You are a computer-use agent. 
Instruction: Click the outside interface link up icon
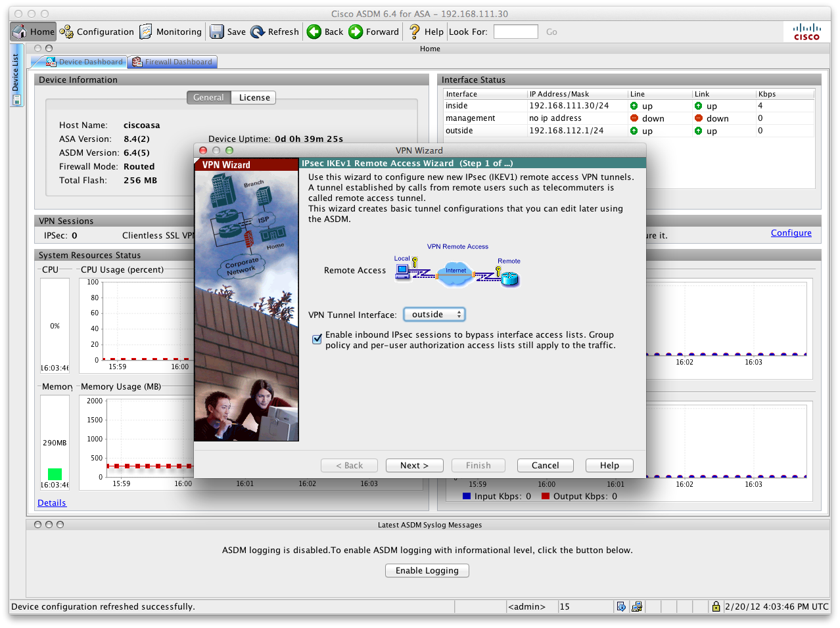[x=698, y=131]
